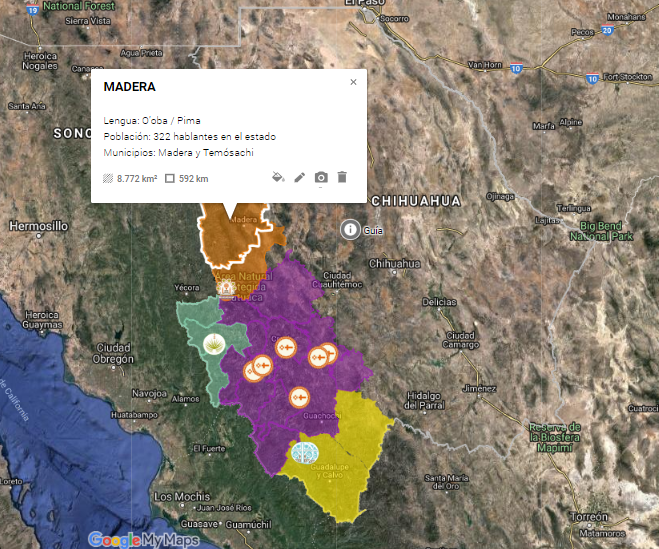This screenshot has height=549, width=659.
Task: Open the Google My Maps logo link
Action: coord(143,539)
